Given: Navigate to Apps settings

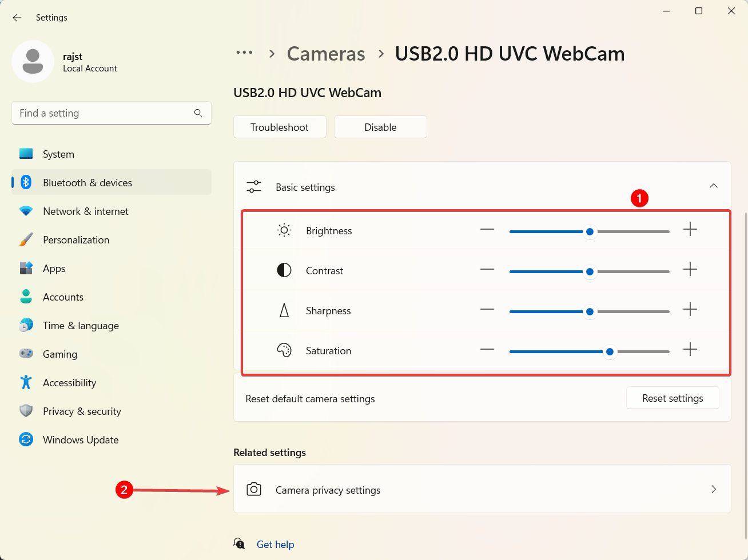Looking at the screenshot, I should pyautogui.click(x=112, y=268).
